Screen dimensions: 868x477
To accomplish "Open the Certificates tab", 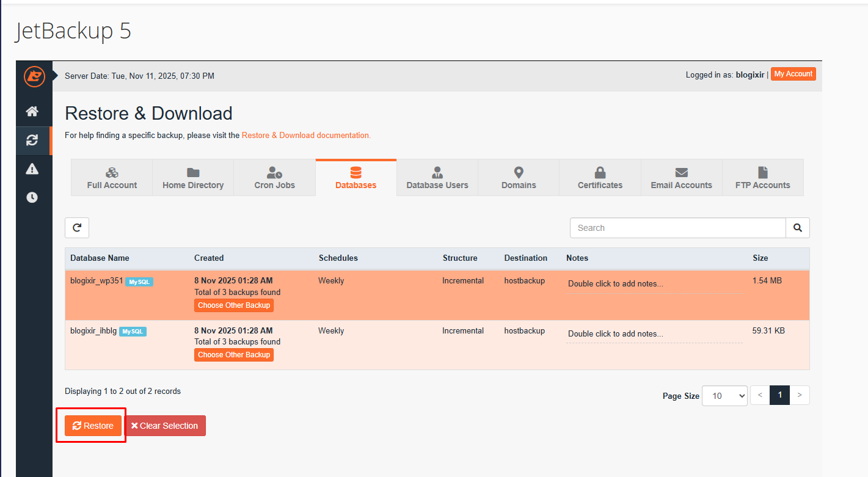I will tap(600, 178).
